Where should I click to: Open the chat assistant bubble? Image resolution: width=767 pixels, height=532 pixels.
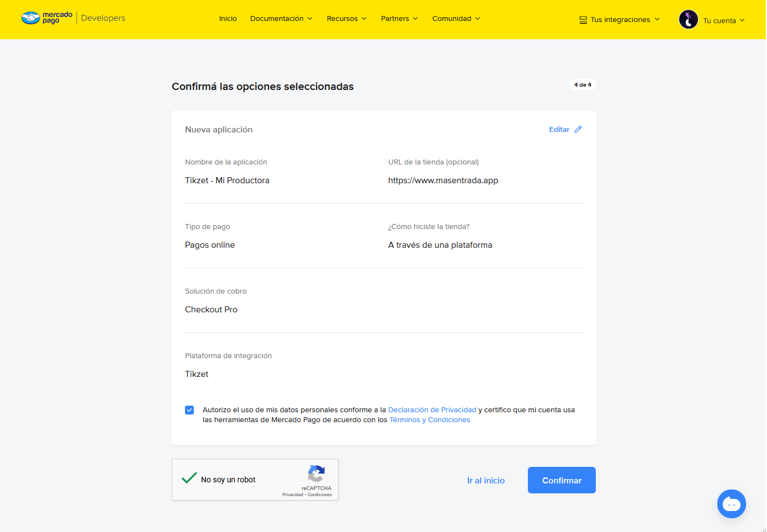(x=732, y=504)
